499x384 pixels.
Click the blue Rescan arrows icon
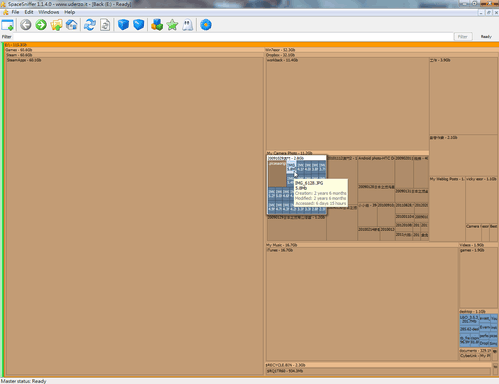(90, 25)
